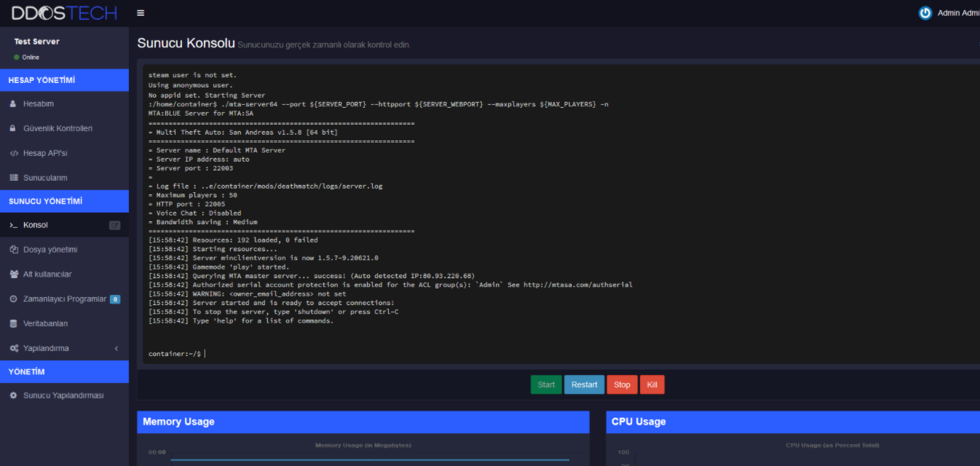Viewport: 980px width, 466px height.
Task: Open Hesap API'si page
Action: tap(45, 154)
